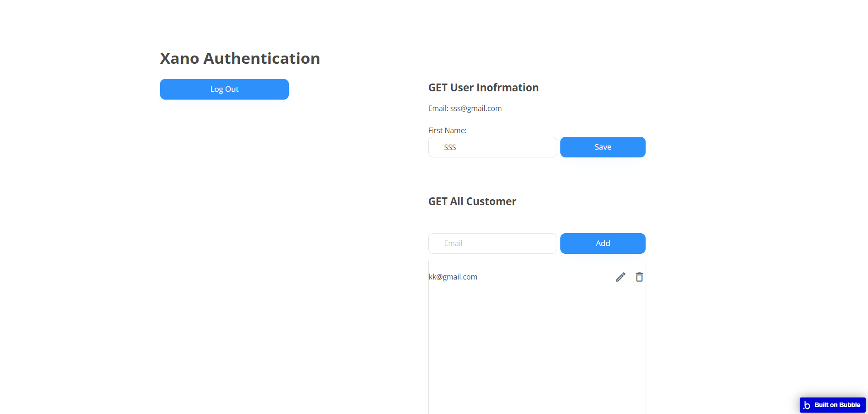Screen dimensions: 868x414
Task: Select the kk@gmail.com customer row text
Action: [x=453, y=277]
